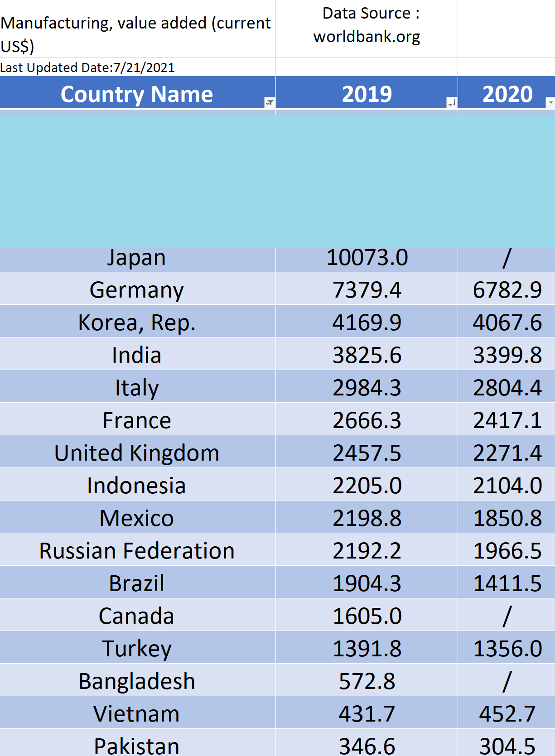The image size is (555, 756).
Task: Select the United Kingdom cell
Action: (138, 452)
